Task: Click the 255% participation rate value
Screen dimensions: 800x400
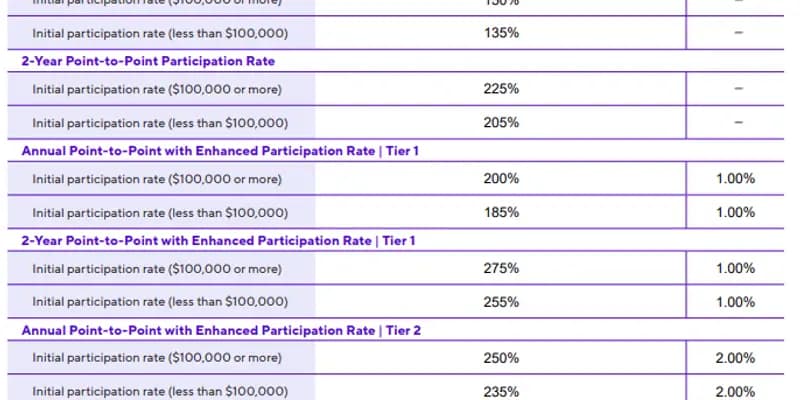Action: 501,302
